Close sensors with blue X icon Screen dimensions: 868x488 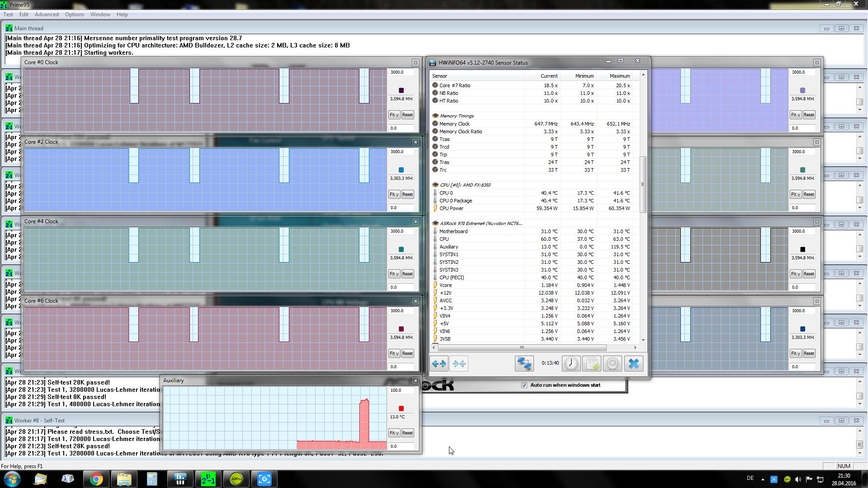point(633,364)
